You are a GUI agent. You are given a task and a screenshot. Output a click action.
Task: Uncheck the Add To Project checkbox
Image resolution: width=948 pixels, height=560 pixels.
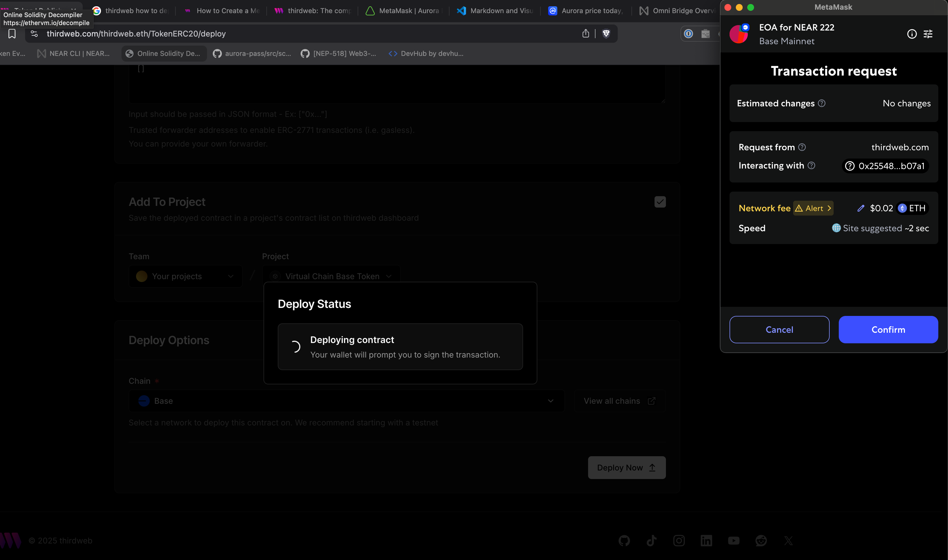coord(660,202)
